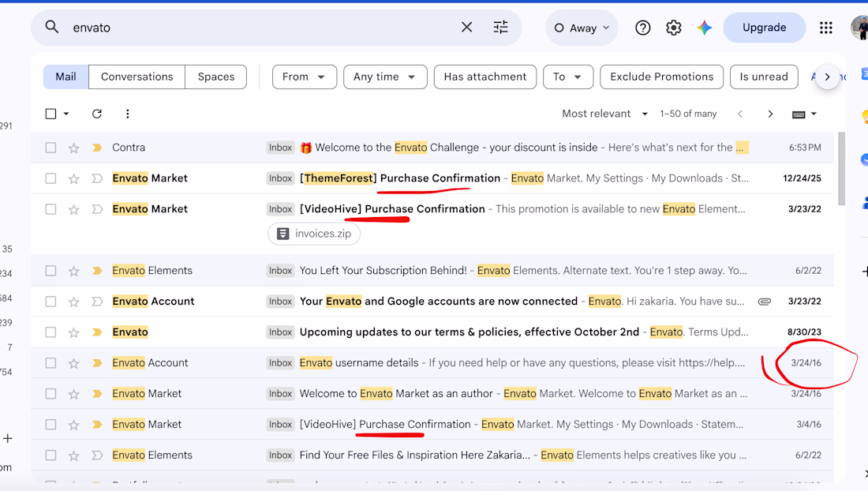Open Gmail settings gear
The image size is (868, 491).
[673, 28]
